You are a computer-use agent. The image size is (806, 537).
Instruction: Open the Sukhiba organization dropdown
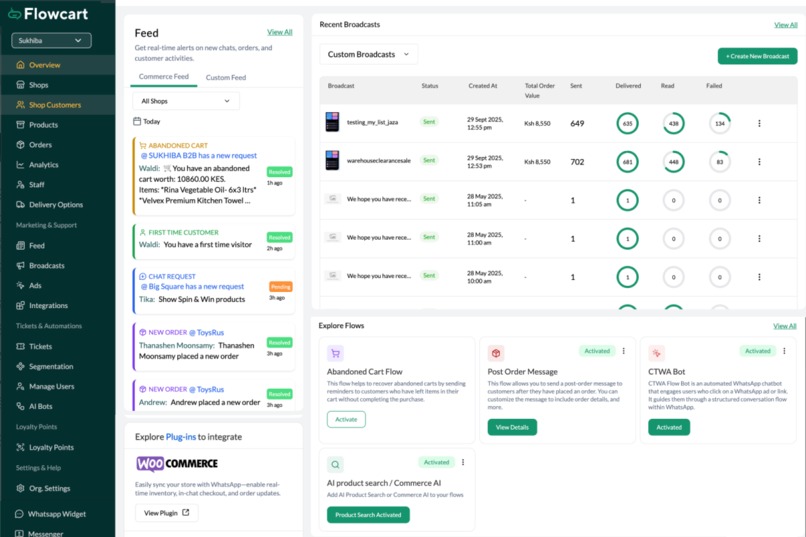(x=51, y=41)
